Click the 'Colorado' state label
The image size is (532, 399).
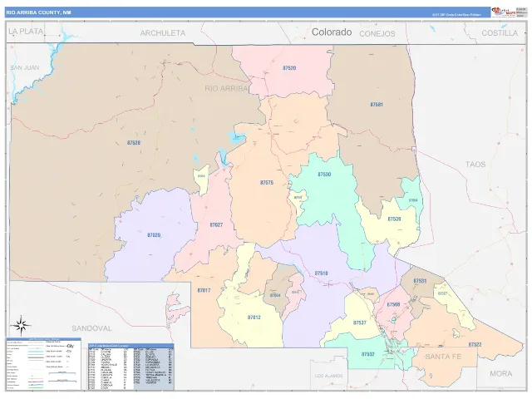pos(332,32)
